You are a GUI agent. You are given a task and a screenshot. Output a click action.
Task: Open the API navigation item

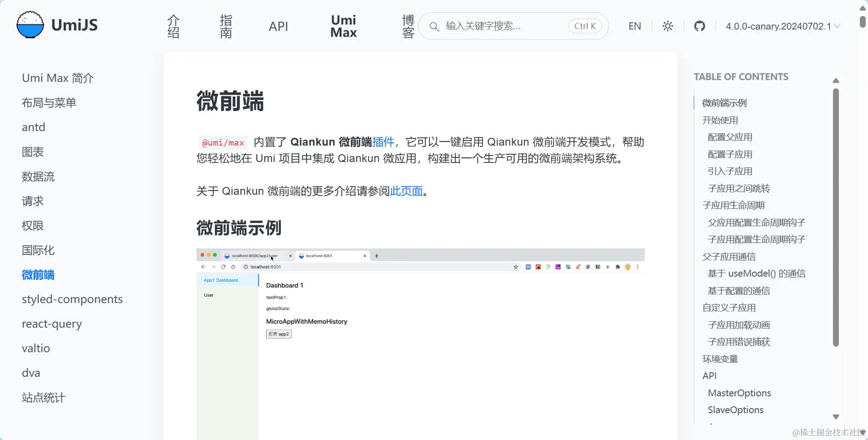[278, 26]
